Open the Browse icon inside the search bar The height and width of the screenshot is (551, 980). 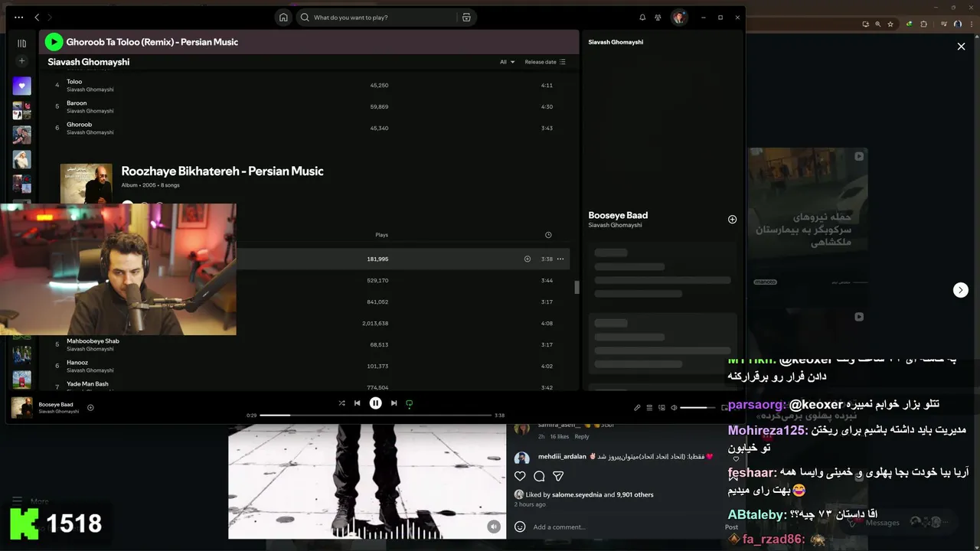tap(465, 17)
